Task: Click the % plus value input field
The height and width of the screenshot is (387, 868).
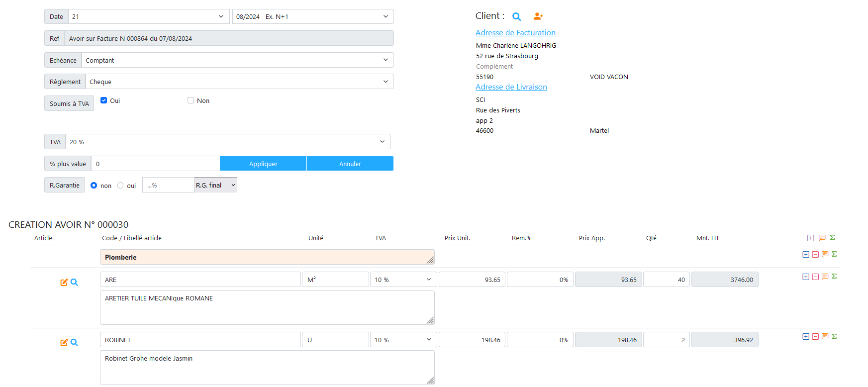Action: pos(155,164)
